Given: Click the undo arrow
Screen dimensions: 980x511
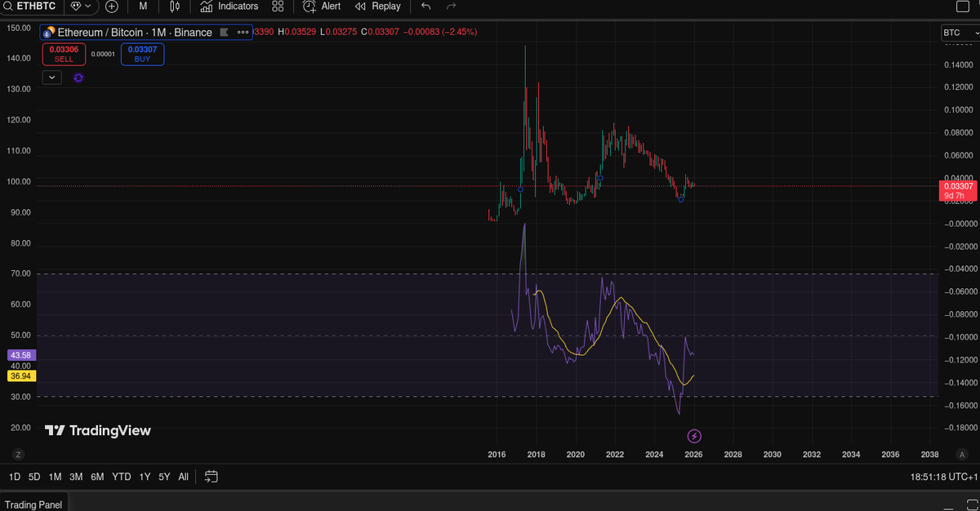Looking at the screenshot, I should click(x=425, y=7).
